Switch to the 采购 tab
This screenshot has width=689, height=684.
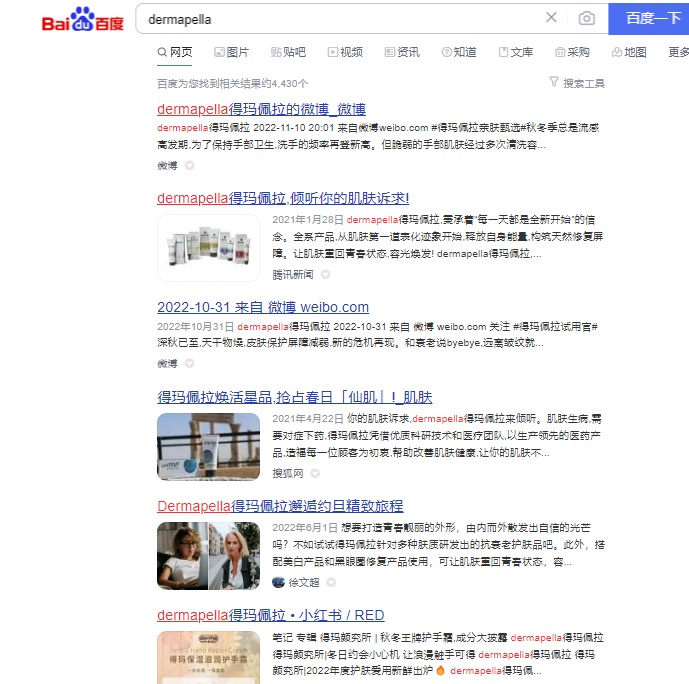coord(572,52)
